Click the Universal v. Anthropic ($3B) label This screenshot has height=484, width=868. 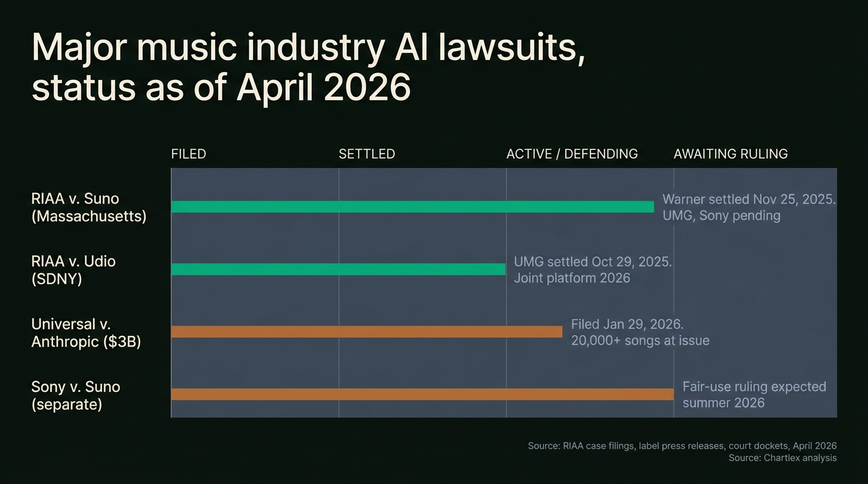pos(86,333)
